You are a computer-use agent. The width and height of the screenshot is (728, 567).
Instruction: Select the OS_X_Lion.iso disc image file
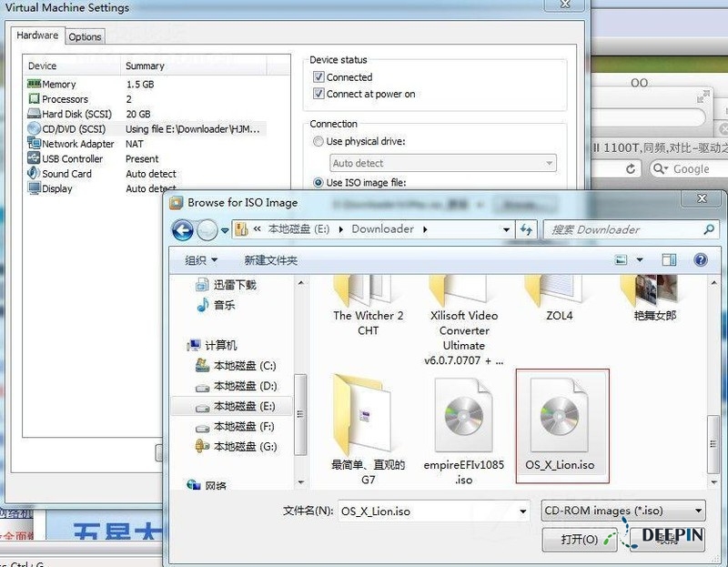(x=561, y=425)
